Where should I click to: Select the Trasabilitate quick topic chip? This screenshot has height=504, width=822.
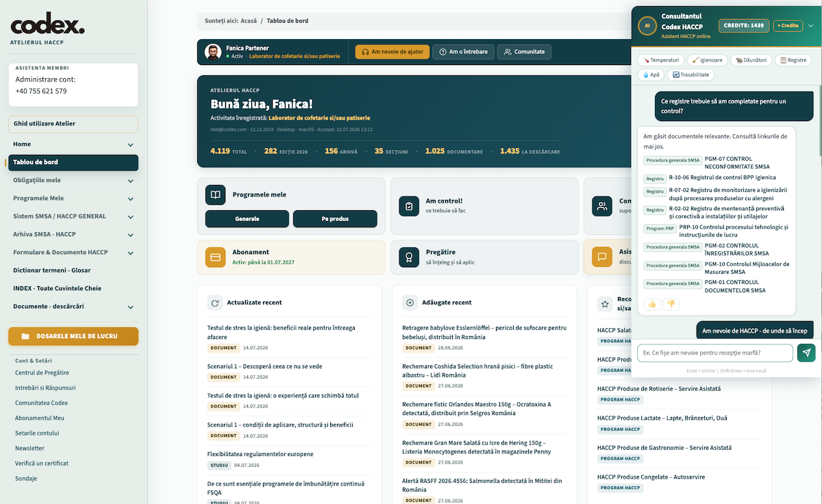click(691, 75)
